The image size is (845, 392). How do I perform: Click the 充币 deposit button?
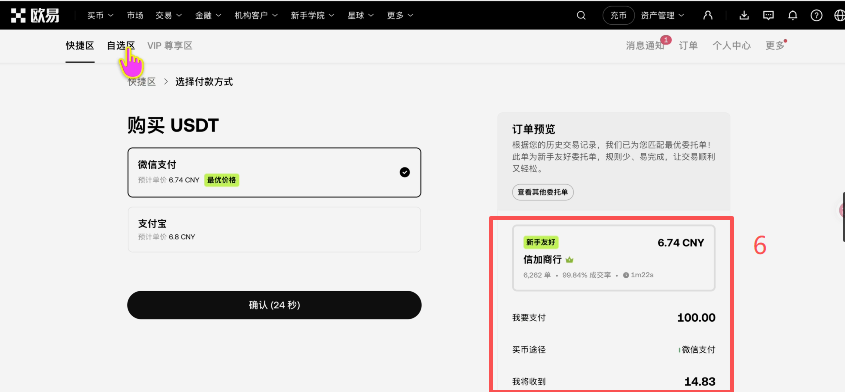point(618,16)
